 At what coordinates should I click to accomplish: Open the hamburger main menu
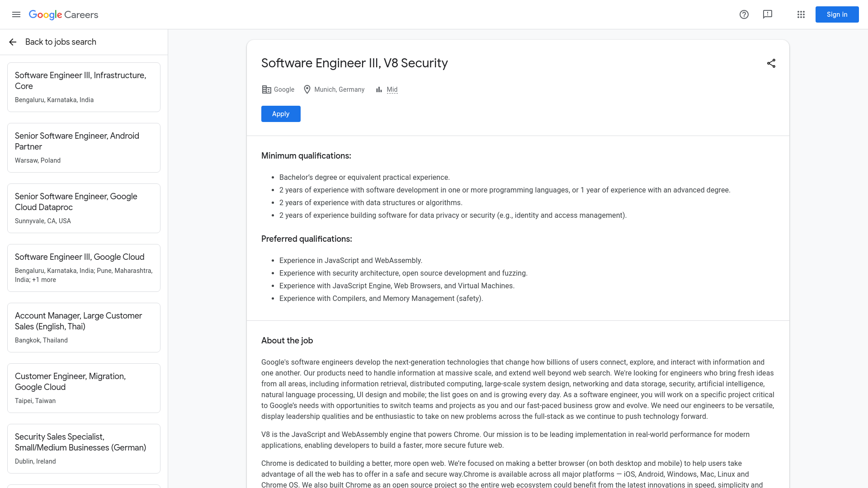(x=16, y=14)
